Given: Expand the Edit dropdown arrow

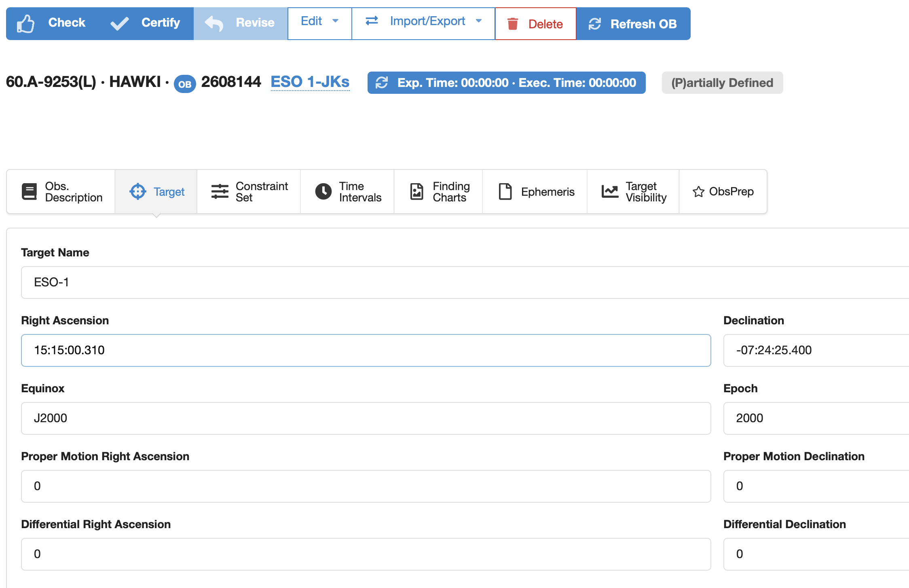Looking at the screenshot, I should pos(335,21).
